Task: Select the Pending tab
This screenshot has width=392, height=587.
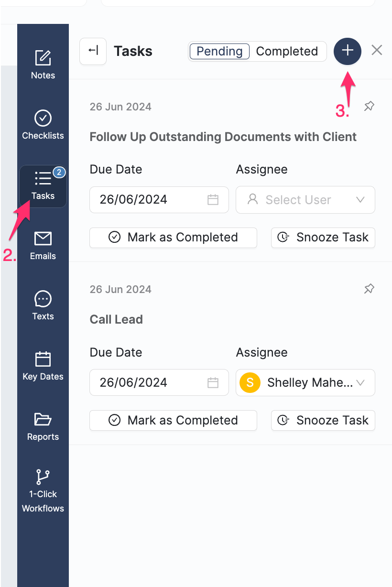Action: 219,51
